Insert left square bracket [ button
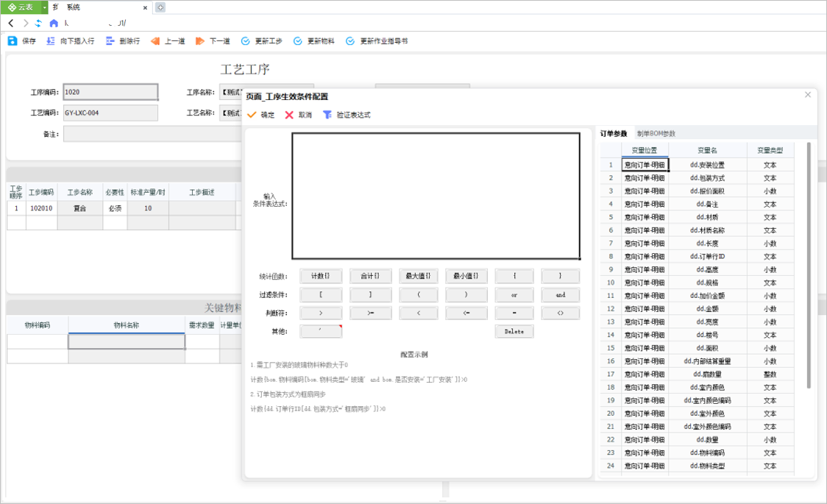Image resolution: width=827 pixels, height=504 pixels. click(x=321, y=295)
